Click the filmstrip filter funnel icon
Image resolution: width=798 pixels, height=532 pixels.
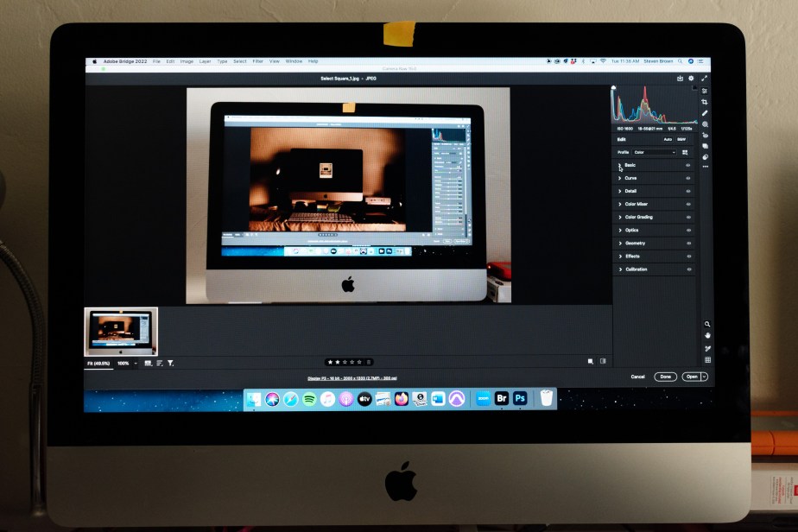coord(170,364)
